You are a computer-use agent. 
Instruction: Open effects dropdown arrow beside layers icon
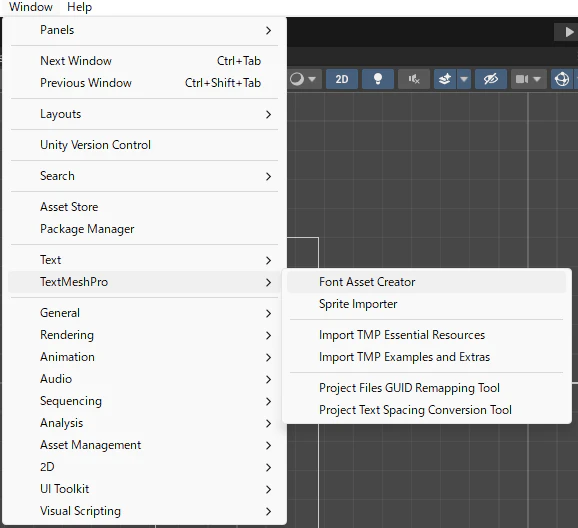(x=464, y=79)
